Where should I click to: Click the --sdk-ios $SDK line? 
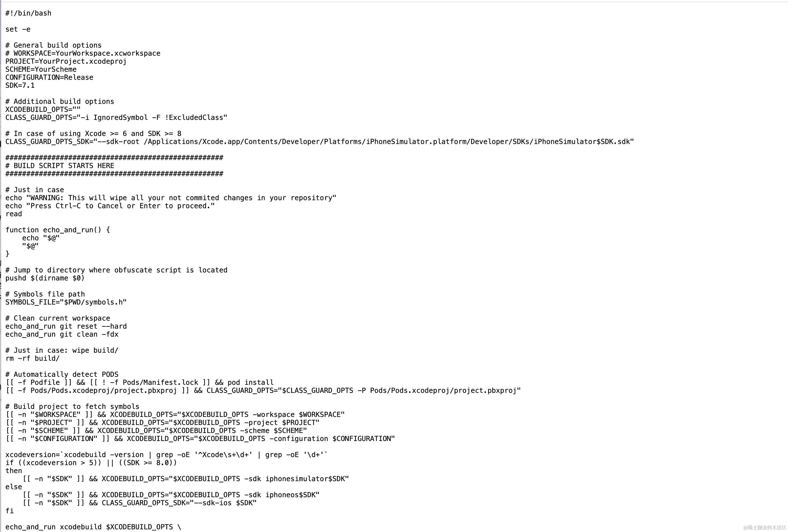click(139, 503)
